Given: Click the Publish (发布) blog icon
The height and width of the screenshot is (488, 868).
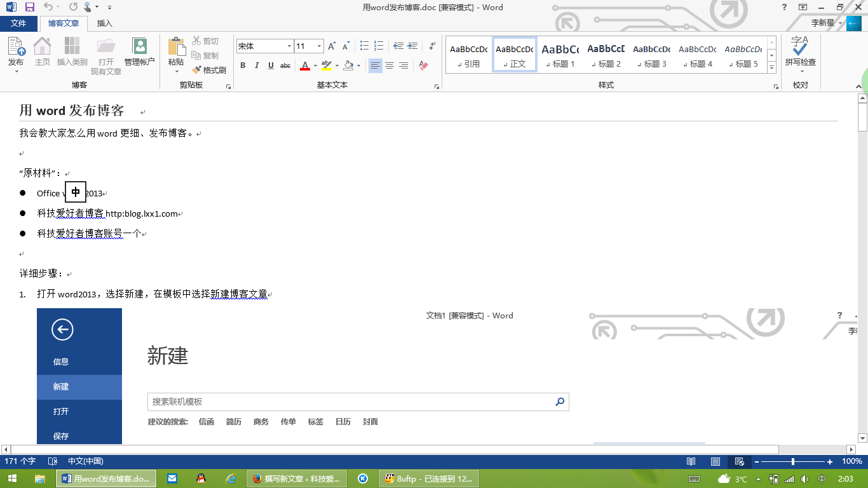Looking at the screenshot, I should (16, 53).
